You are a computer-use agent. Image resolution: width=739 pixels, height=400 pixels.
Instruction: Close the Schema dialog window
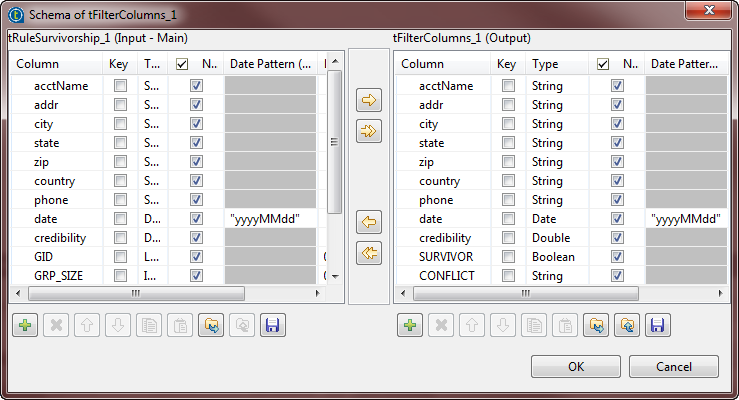click(x=708, y=10)
